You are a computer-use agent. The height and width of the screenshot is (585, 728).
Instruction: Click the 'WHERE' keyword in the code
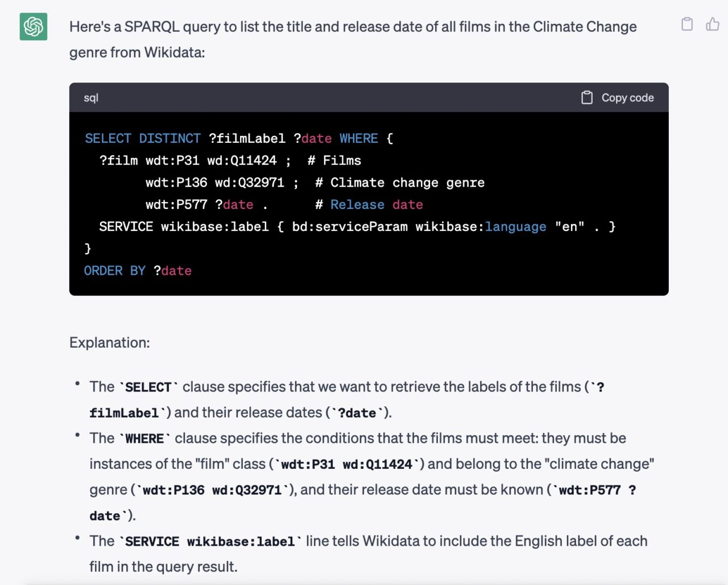pyautogui.click(x=359, y=138)
